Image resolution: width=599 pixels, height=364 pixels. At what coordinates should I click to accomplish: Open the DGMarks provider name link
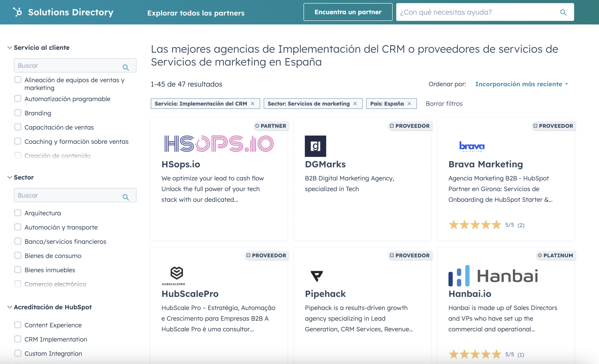click(x=325, y=164)
